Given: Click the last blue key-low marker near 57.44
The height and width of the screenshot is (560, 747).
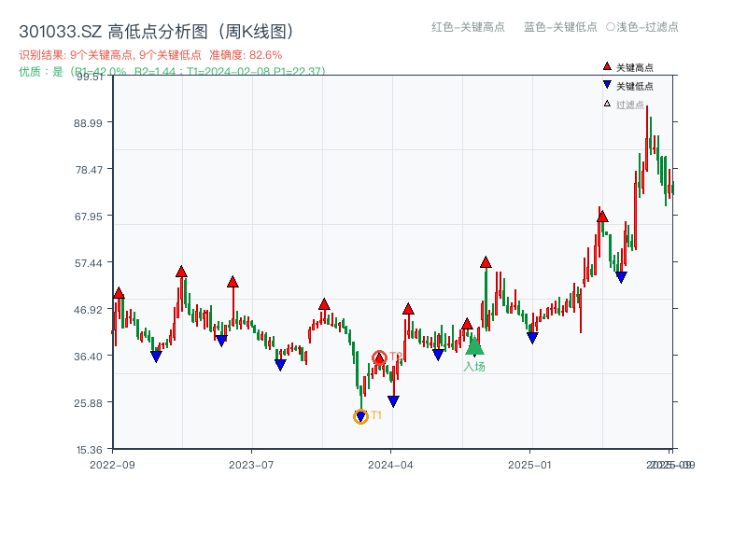Looking at the screenshot, I should 621,277.
